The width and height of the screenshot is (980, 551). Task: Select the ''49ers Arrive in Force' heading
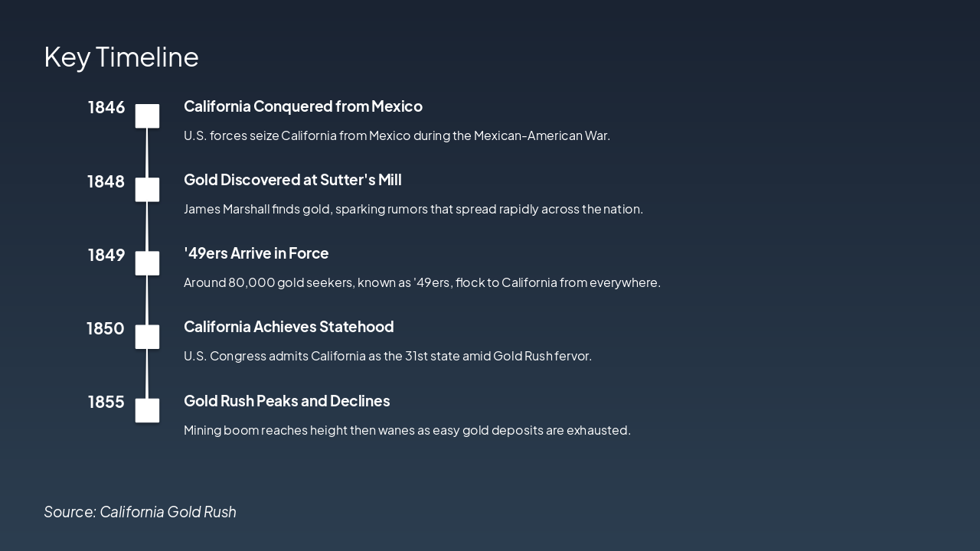[x=256, y=253]
